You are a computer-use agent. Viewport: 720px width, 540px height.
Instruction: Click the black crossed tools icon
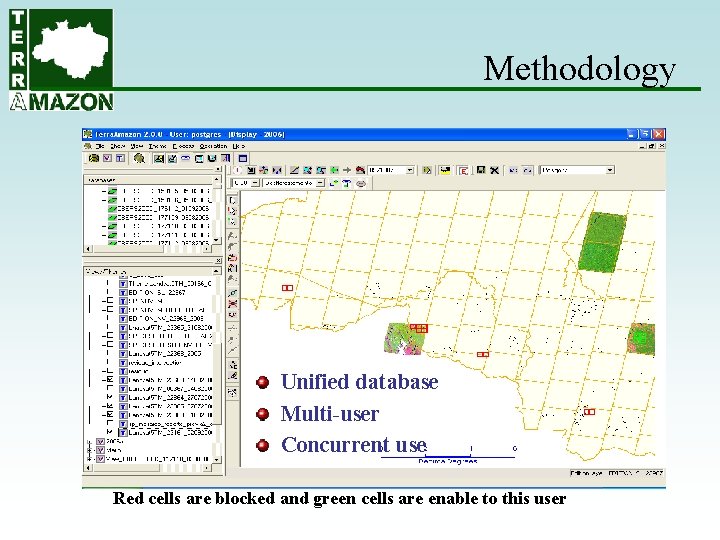[494, 170]
